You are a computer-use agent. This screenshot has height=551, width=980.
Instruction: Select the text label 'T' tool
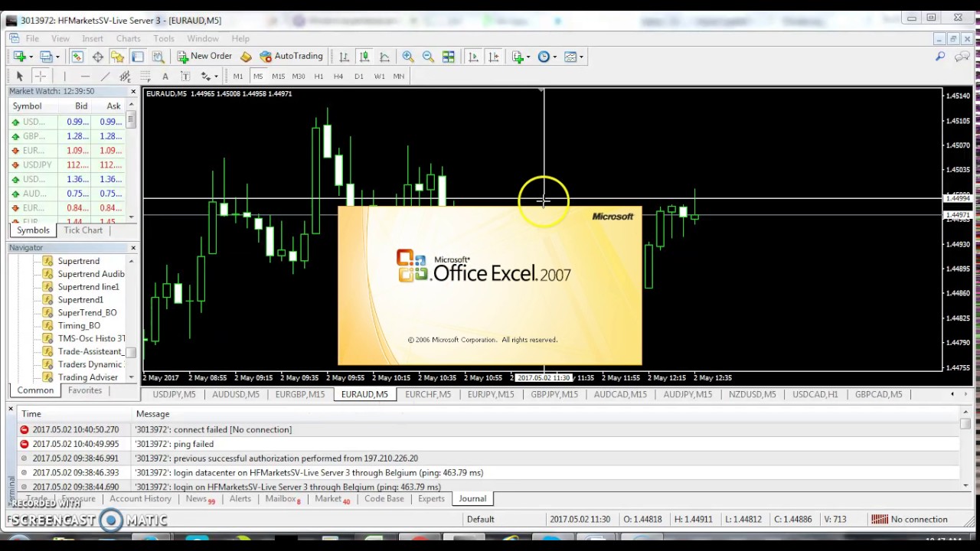pyautogui.click(x=185, y=77)
